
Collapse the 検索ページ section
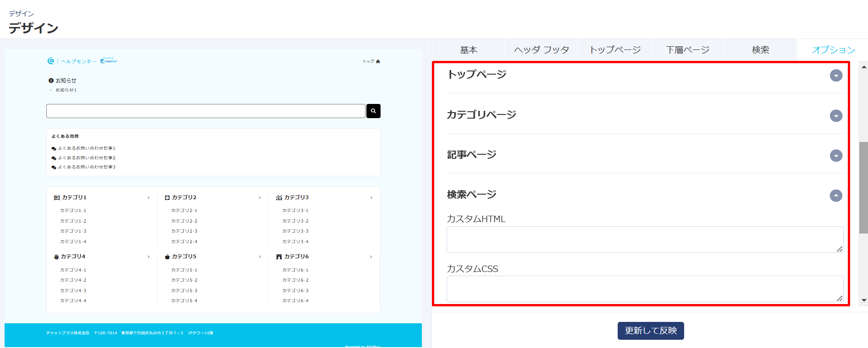pyautogui.click(x=836, y=196)
